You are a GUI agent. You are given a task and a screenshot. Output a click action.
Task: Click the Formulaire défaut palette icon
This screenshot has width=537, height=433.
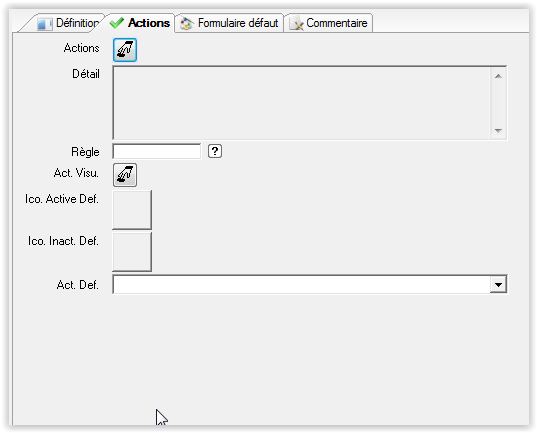(186, 24)
